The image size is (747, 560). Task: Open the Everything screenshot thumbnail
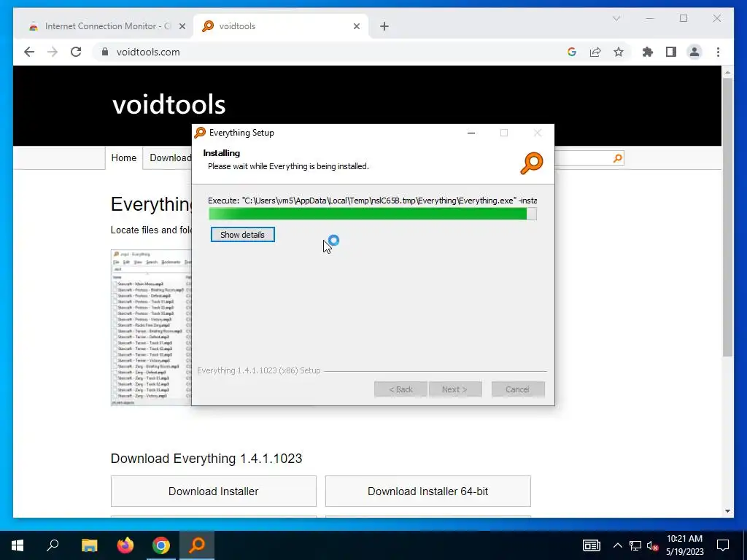point(152,327)
